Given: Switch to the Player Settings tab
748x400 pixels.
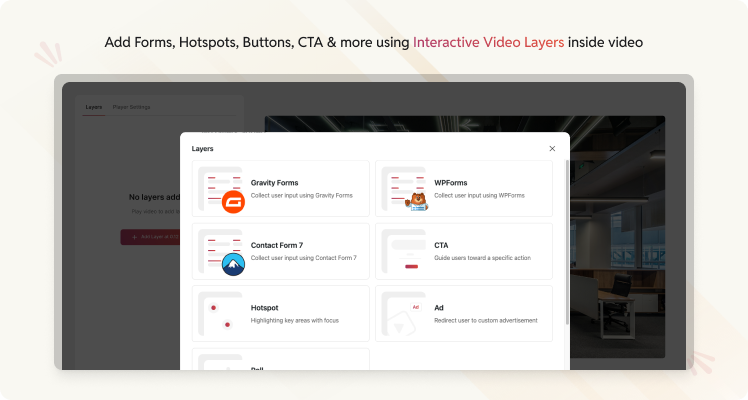Looking at the screenshot, I should point(131,107).
